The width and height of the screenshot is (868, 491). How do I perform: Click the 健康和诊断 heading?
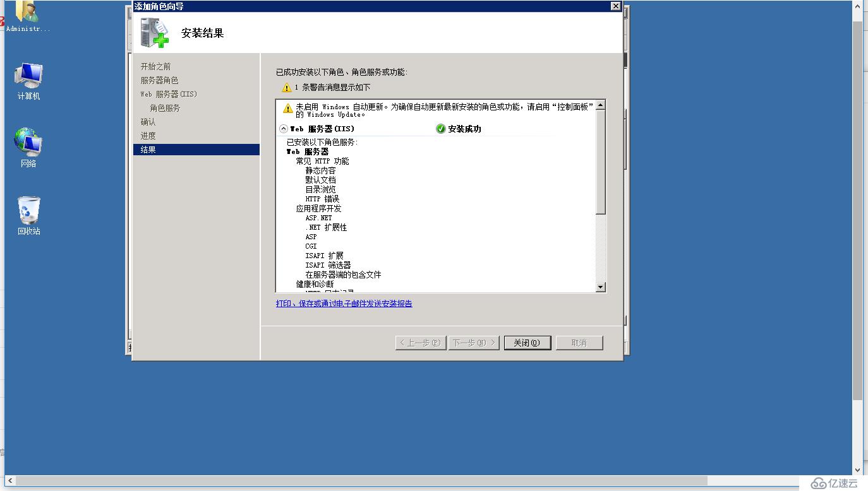point(315,284)
